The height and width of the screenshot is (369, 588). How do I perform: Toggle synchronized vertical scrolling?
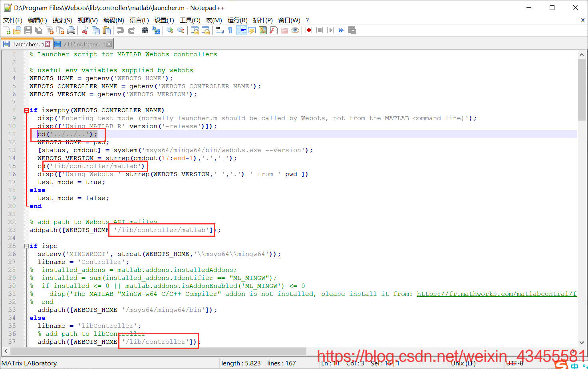195,30
